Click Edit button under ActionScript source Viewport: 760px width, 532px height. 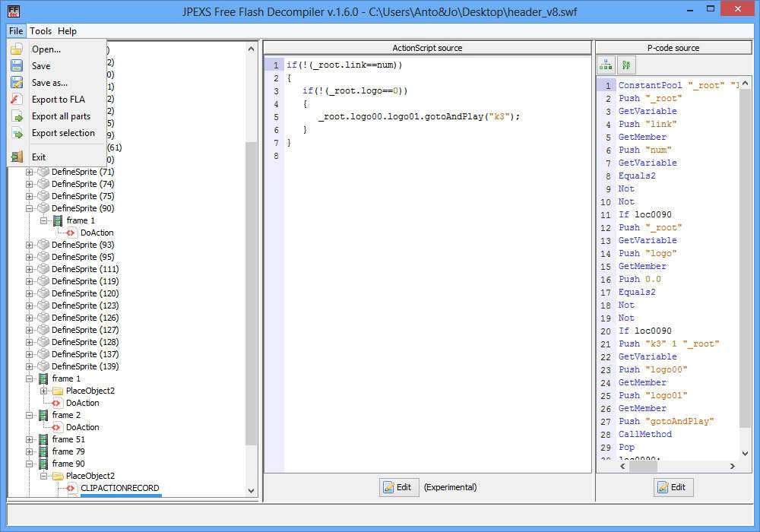coord(399,487)
